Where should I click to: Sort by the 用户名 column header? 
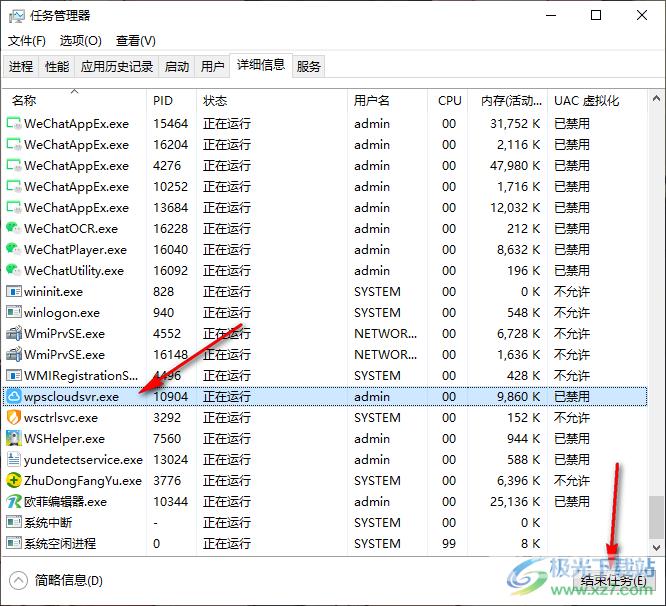point(387,101)
